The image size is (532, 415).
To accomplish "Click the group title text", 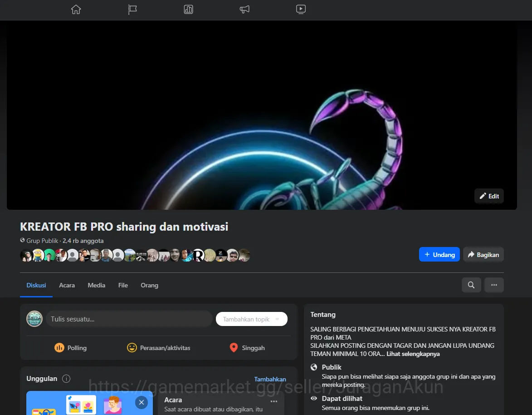I will (x=124, y=227).
